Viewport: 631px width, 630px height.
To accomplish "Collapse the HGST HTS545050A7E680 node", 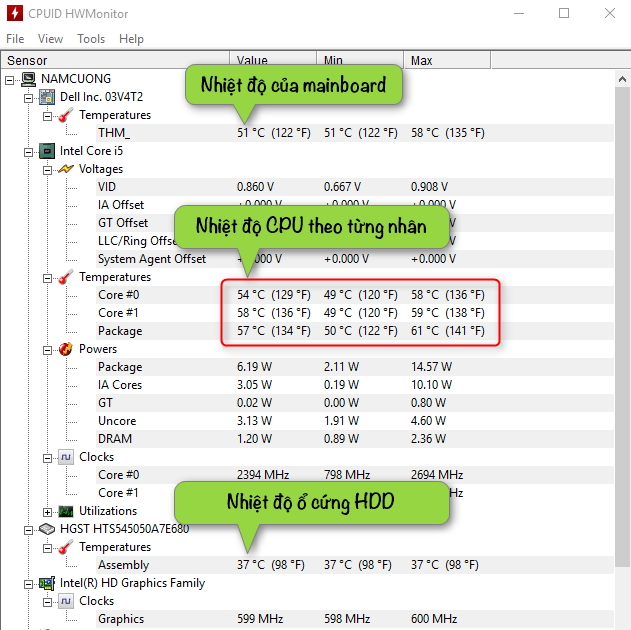I will (x=28, y=531).
